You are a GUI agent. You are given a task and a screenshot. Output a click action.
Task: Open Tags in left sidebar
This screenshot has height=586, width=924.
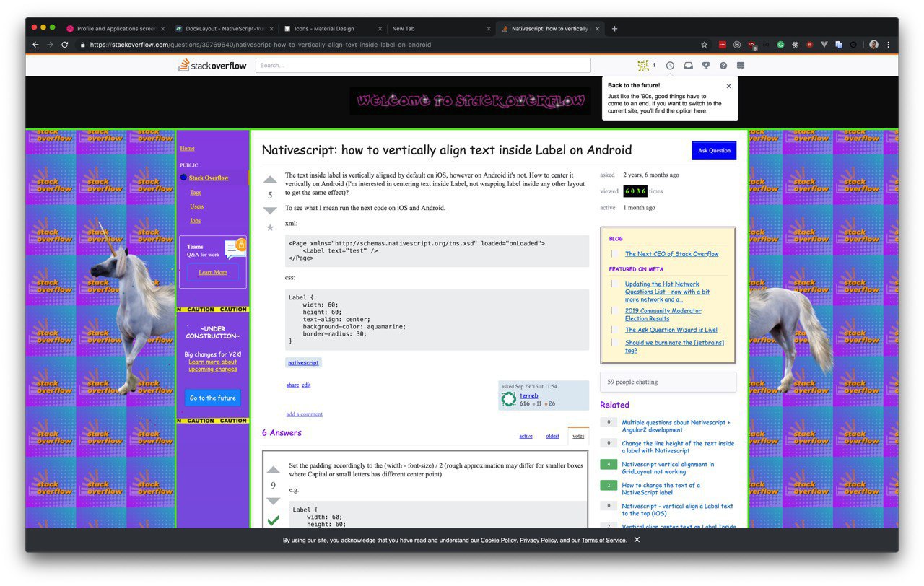[196, 192]
